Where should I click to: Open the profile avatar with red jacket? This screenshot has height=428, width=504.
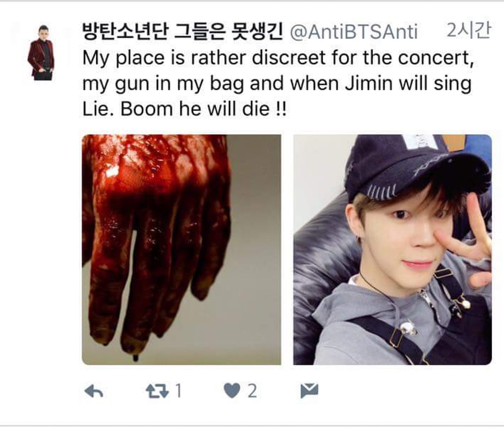click(x=41, y=52)
